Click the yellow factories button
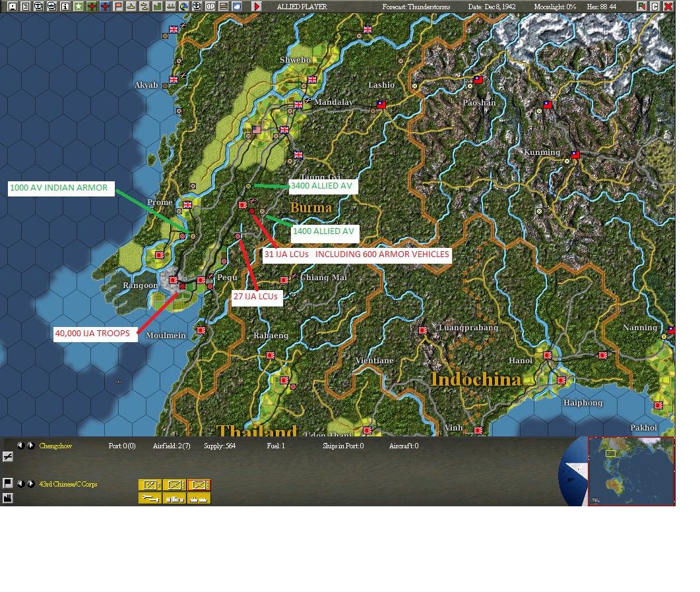 pyautogui.click(x=199, y=498)
